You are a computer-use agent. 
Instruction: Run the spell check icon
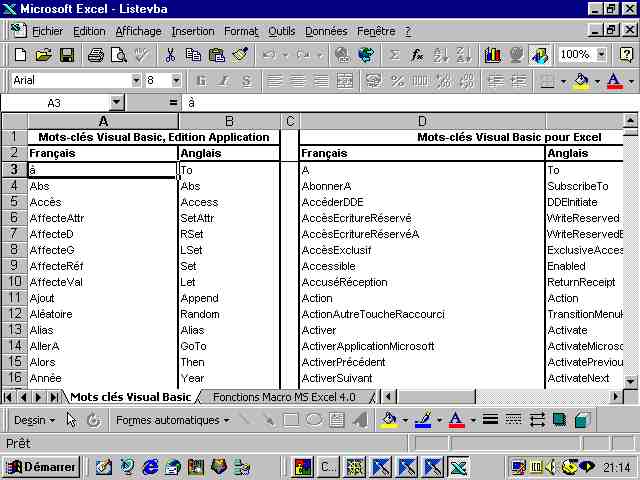142,55
